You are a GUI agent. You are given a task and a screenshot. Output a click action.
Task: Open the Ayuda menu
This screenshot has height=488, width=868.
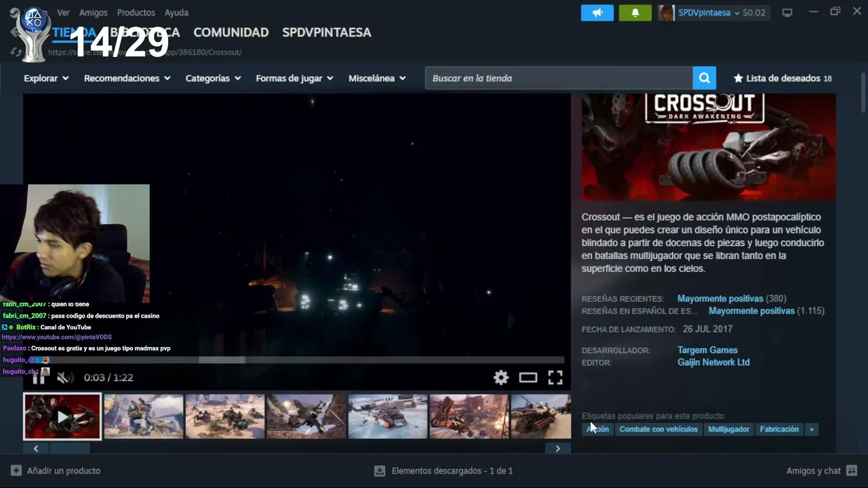point(176,12)
